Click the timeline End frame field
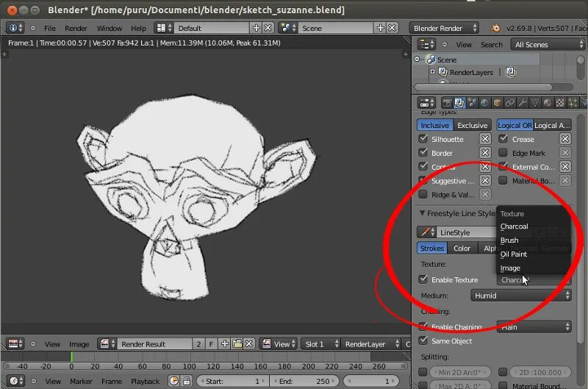The image size is (588, 389). [x=304, y=382]
